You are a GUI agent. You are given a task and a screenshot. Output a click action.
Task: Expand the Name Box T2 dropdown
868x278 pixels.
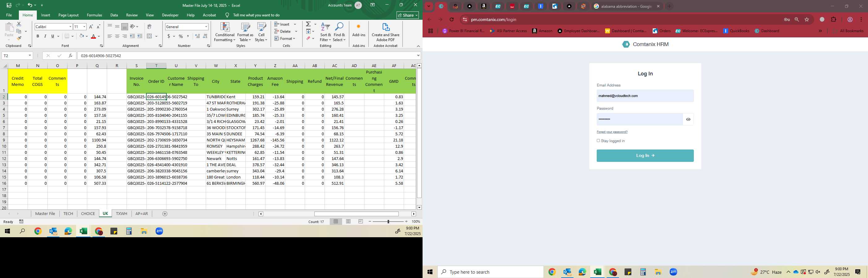pos(30,56)
